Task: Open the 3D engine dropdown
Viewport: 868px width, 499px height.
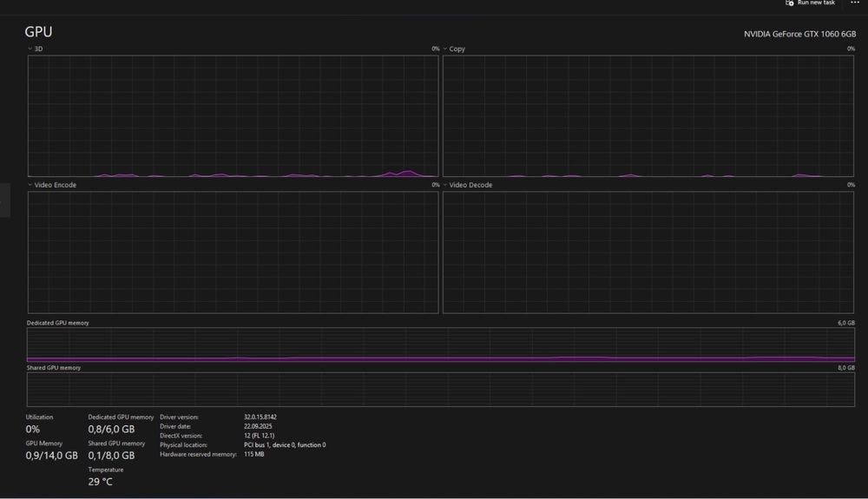Action: (35, 49)
